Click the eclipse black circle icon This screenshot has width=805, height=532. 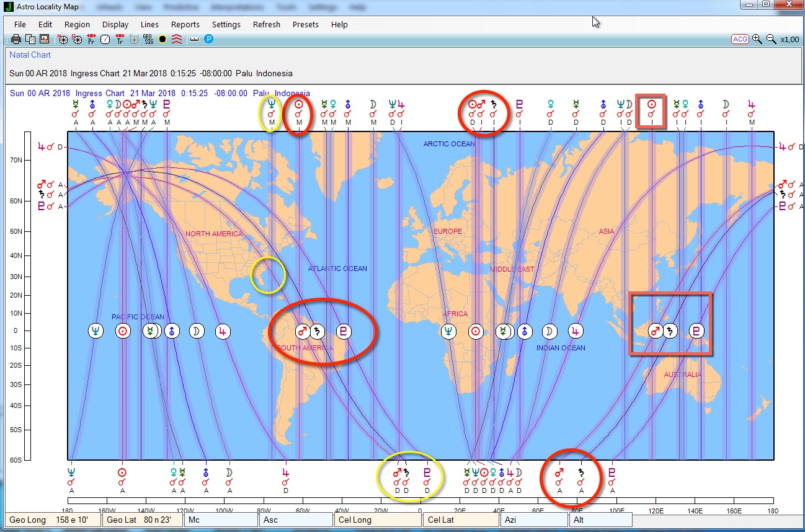(162, 39)
